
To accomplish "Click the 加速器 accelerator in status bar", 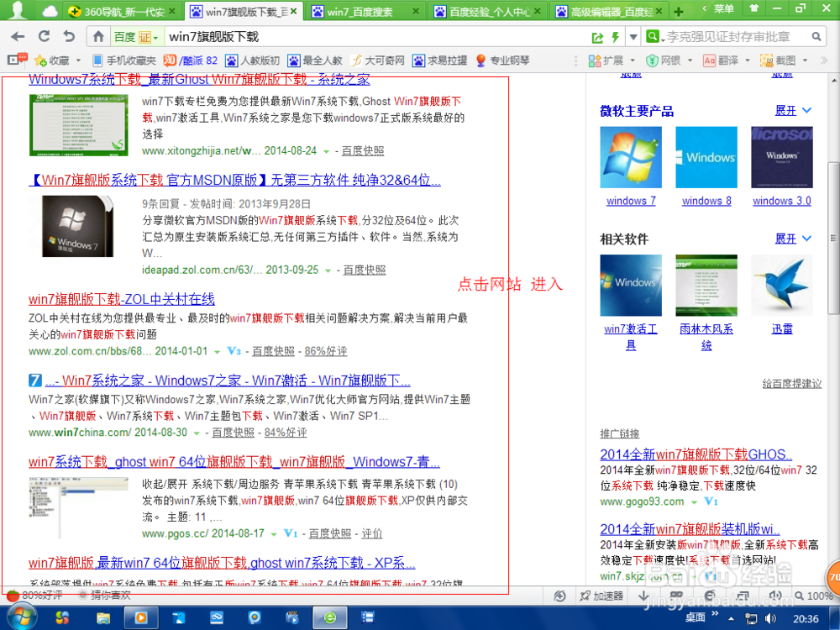I will point(601,596).
